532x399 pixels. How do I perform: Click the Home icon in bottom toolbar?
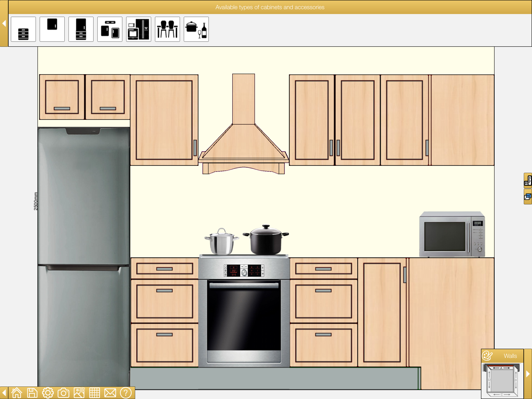(x=17, y=393)
